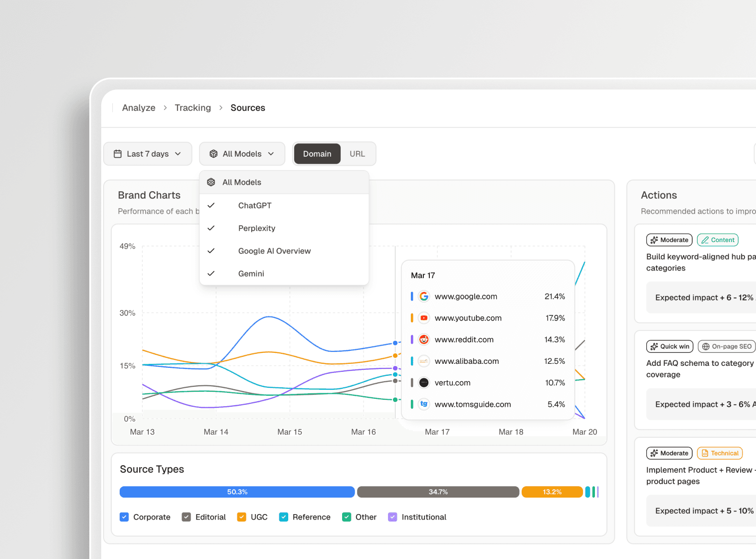Click the pencil icon inside the Content badge
This screenshot has height=559, width=756.
[x=704, y=240]
